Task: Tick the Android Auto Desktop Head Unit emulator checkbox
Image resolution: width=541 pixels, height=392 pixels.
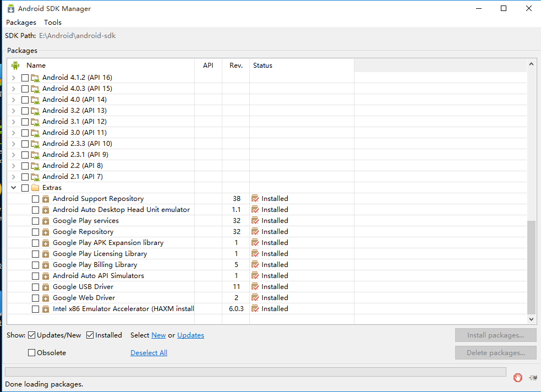Action: coord(35,210)
